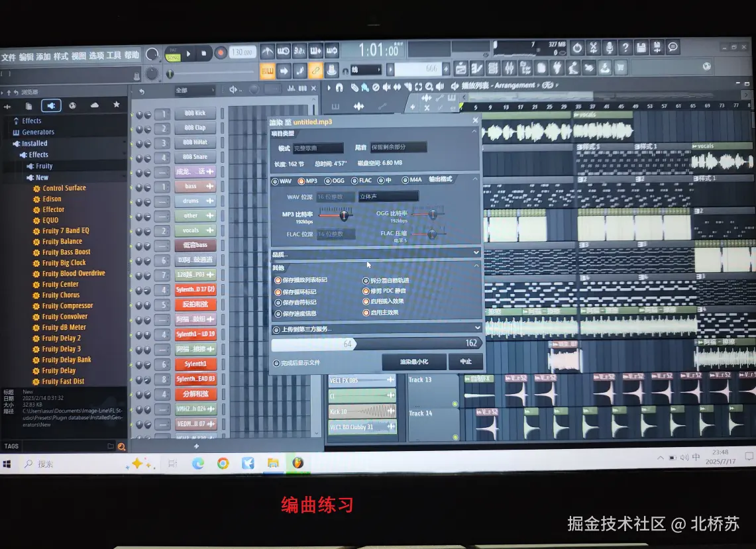Open the 模式 dropdown showing 完整歌曲
The image size is (756, 549).
pyautogui.click(x=318, y=148)
